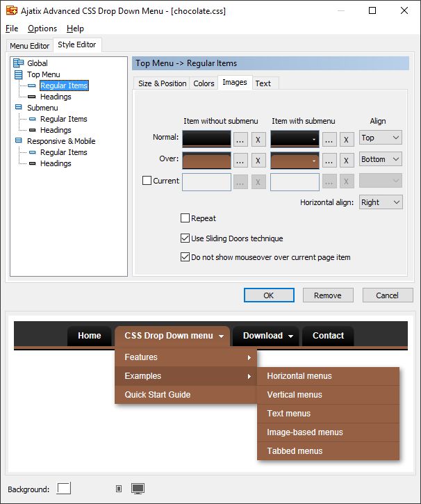Click icon beside Top Menu Headings
The height and width of the screenshot is (504, 421).
32,97
